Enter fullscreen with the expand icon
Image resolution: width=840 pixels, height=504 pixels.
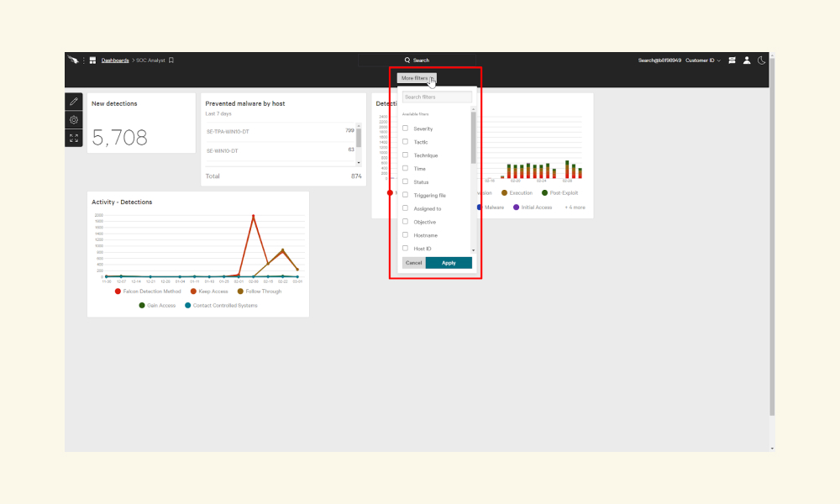click(x=74, y=139)
